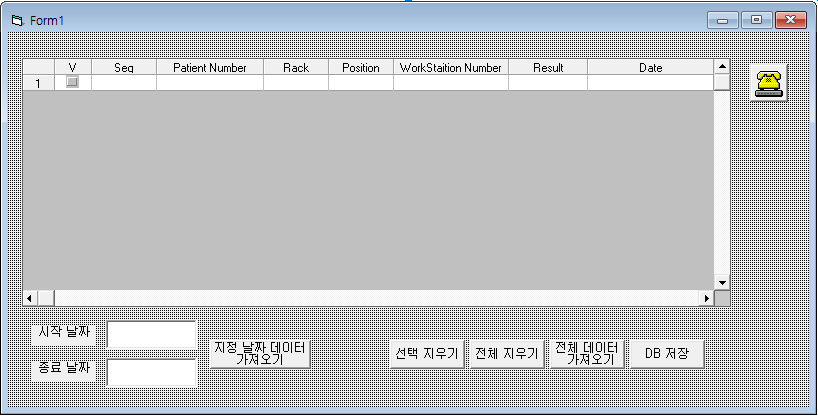Maximize the Form1 window
This screenshot has width=818, height=416.
[756, 20]
